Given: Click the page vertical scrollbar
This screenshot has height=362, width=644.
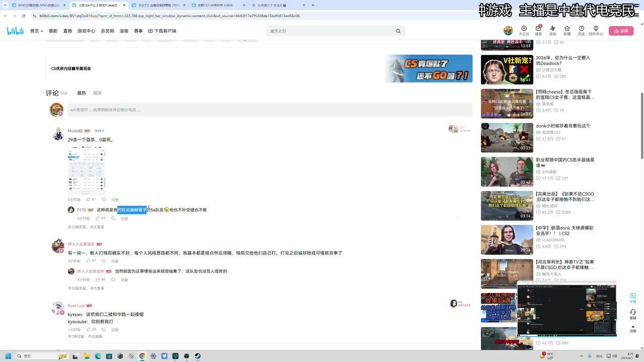Looking at the screenshot, I should tap(641, 101).
